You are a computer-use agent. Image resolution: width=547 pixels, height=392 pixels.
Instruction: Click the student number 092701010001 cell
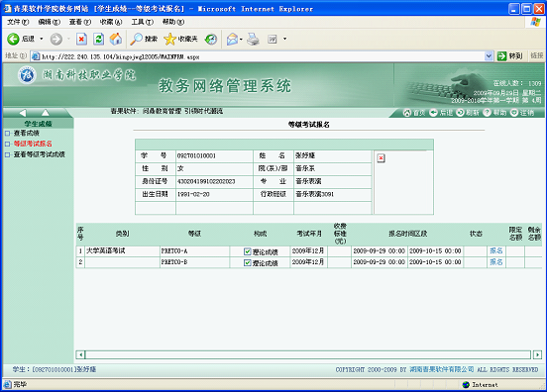214,155
